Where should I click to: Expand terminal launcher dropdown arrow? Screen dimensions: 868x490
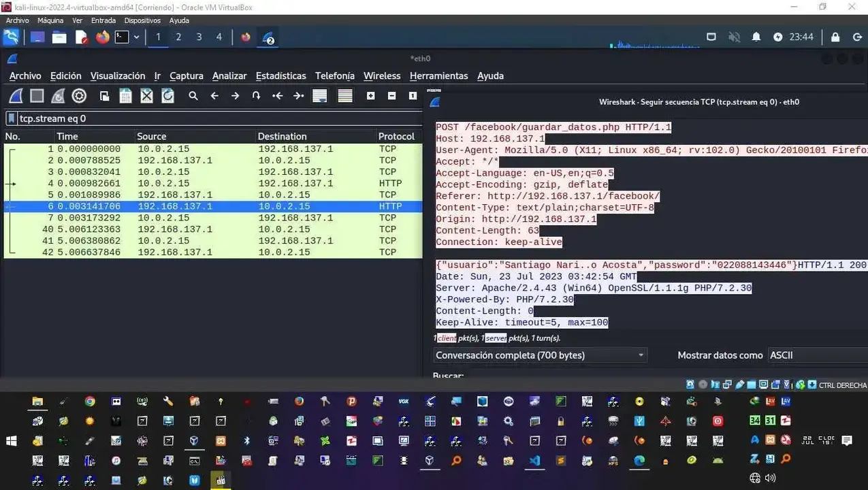coord(137,37)
